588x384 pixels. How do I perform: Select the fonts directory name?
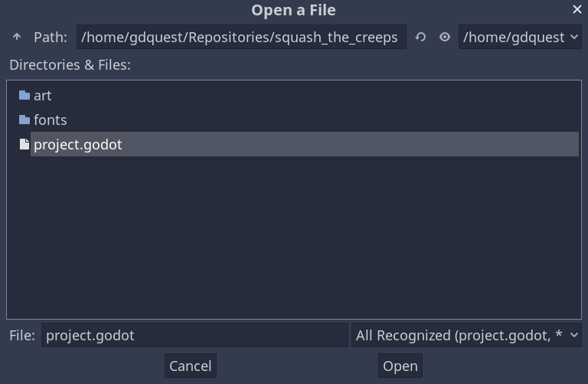tap(51, 120)
